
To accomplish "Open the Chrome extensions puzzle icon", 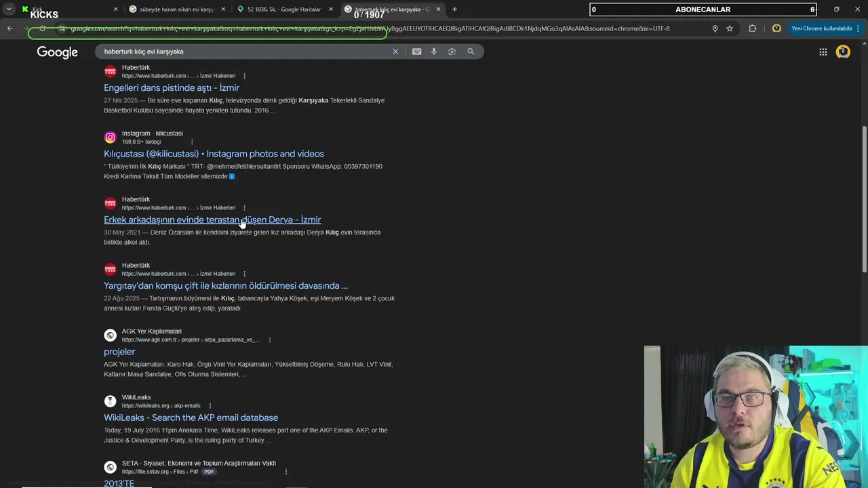I will click(753, 28).
